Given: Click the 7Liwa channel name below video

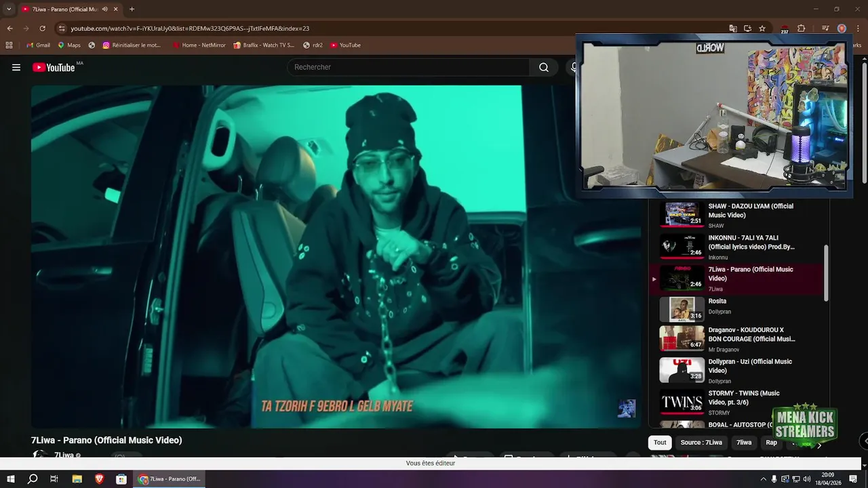Looking at the screenshot, I should pos(64,455).
